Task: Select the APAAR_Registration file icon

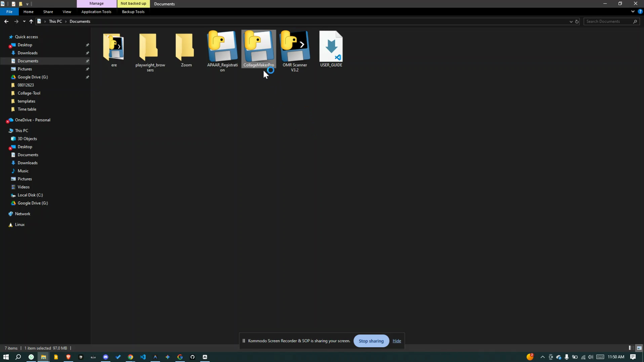Action: coord(222,47)
